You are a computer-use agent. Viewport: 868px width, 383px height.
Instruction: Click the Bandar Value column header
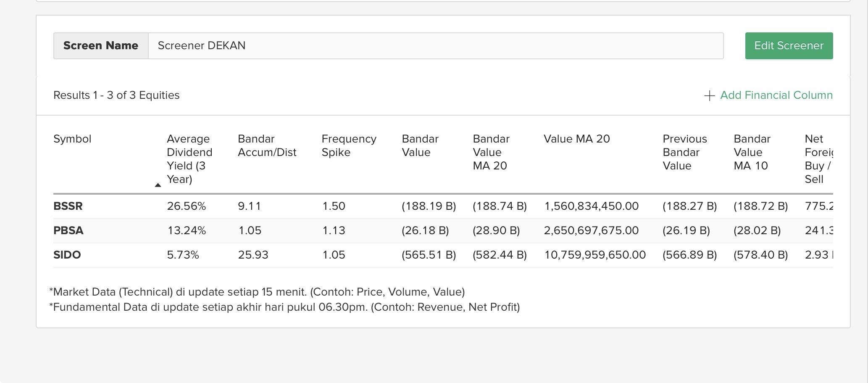[420, 145]
